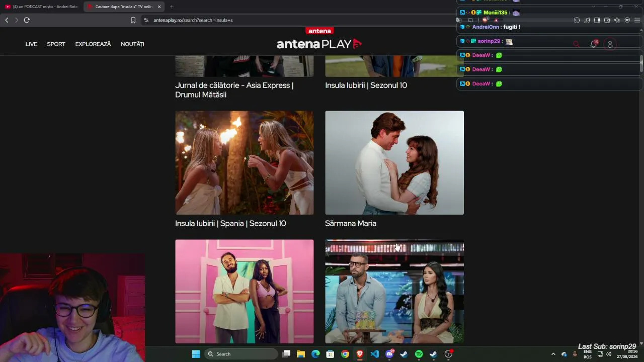Select the Sărmana Maria thumbnail
Image resolution: width=644 pixels, height=362 pixels.
point(394,163)
